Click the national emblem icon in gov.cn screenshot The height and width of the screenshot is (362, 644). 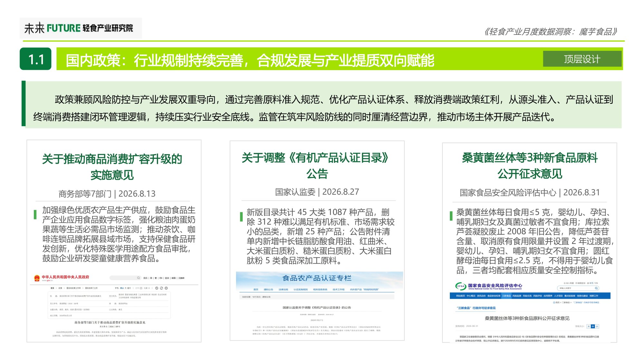(x=37, y=278)
